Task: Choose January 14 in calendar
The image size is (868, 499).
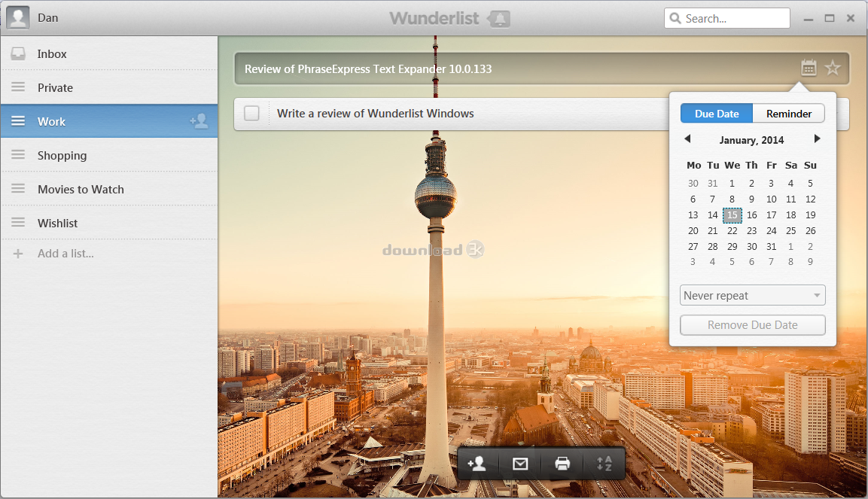Action: pyautogui.click(x=712, y=215)
